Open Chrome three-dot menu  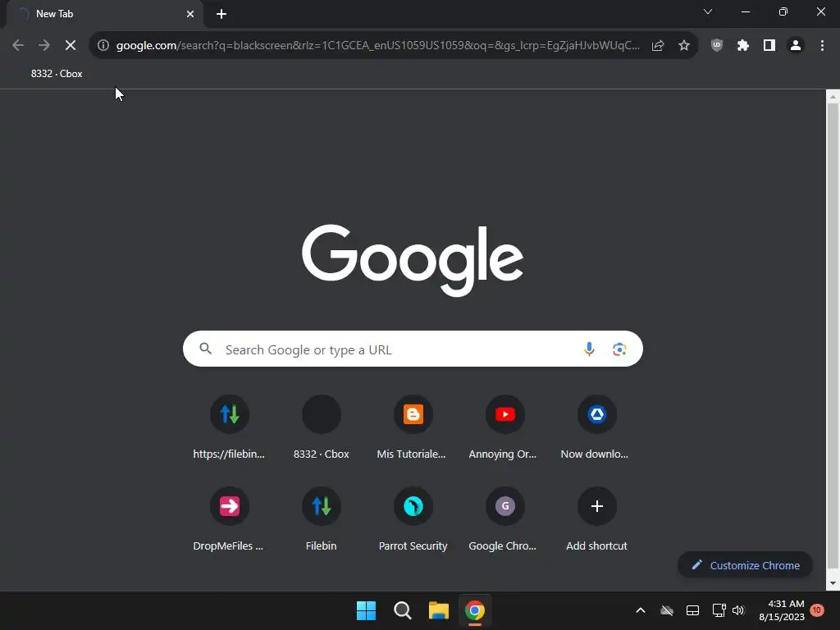pos(822,46)
